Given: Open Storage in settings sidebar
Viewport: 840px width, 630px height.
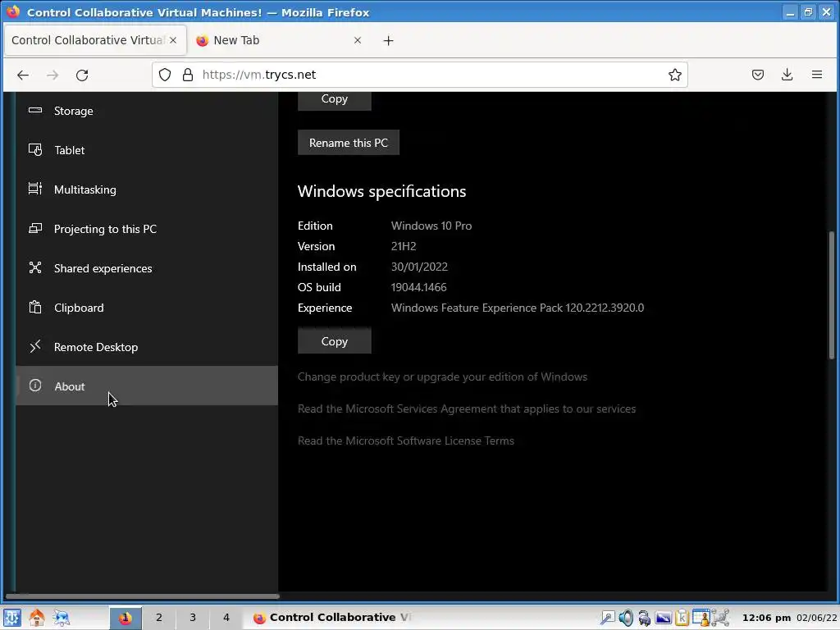Looking at the screenshot, I should point(147,111).
